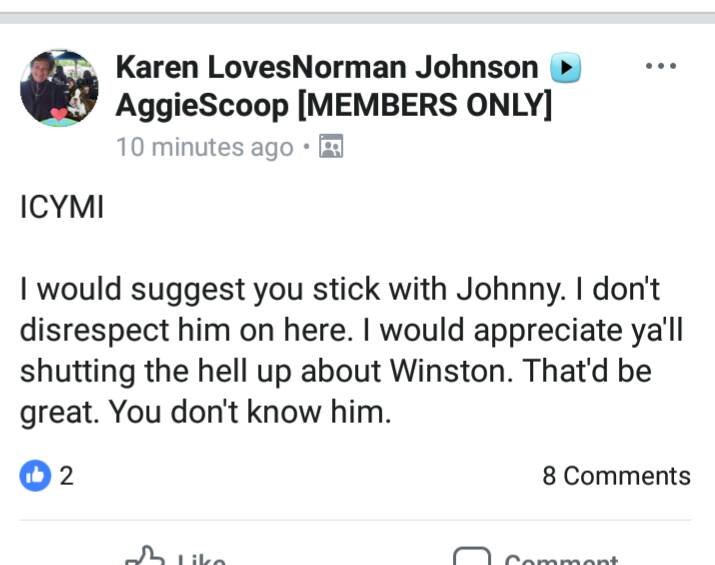Show who reacted via the count 2

(x=67, y=476)
